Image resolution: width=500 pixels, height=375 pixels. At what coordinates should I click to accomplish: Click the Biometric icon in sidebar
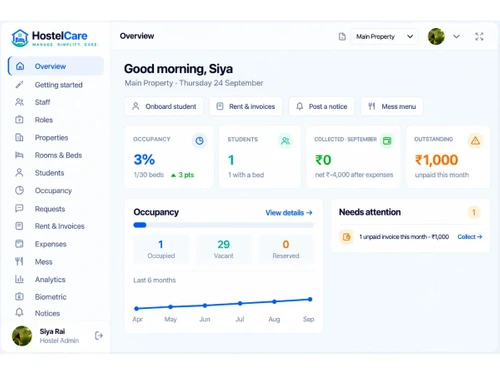(19, 296)
